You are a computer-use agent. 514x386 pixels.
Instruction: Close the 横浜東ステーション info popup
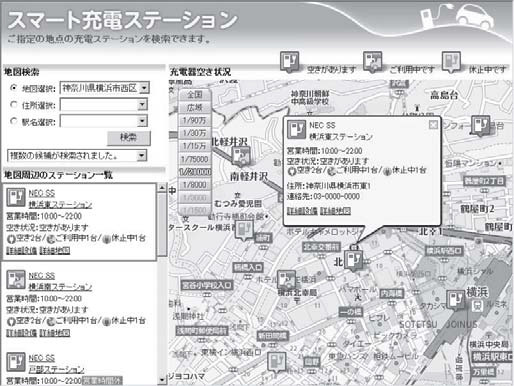433,125
